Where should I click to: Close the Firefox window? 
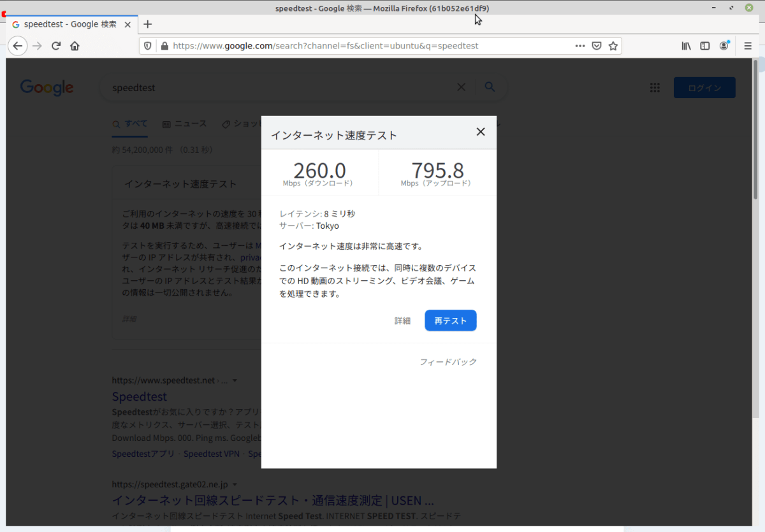[749, 8]
